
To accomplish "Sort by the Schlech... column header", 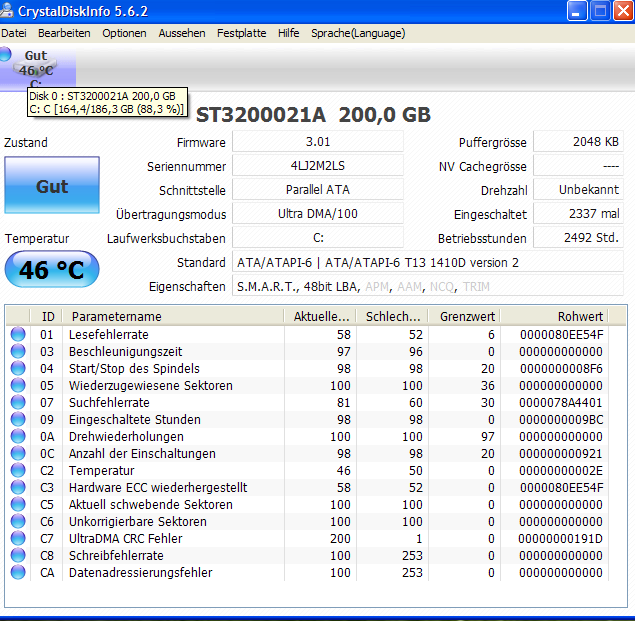I will coord(392,316).
